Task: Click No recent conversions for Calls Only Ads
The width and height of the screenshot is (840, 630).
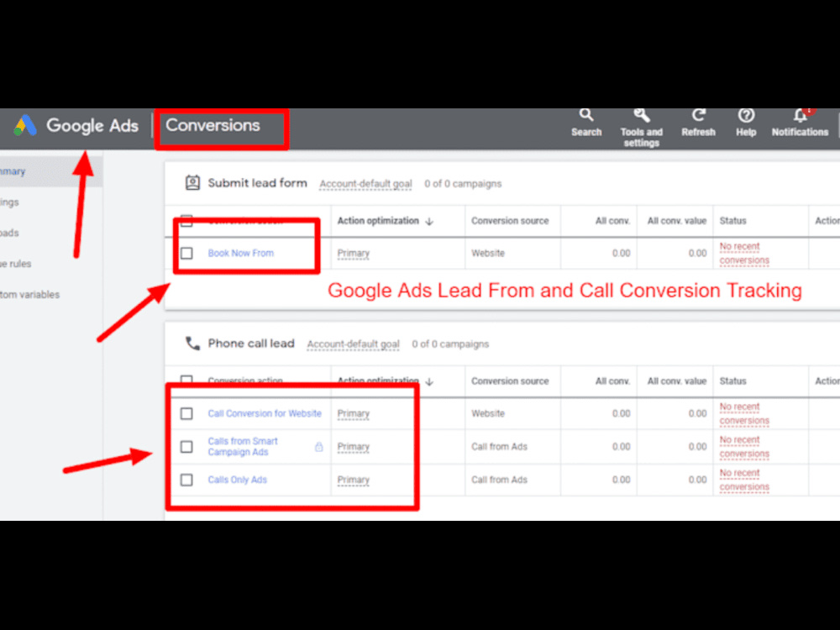Action: coord(744,480)
